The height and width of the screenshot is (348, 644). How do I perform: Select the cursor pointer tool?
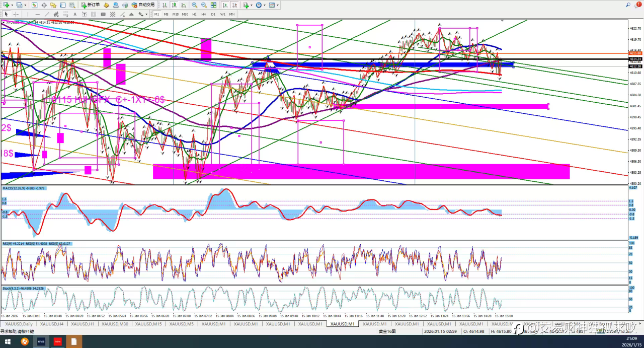(x=6, y=14)
